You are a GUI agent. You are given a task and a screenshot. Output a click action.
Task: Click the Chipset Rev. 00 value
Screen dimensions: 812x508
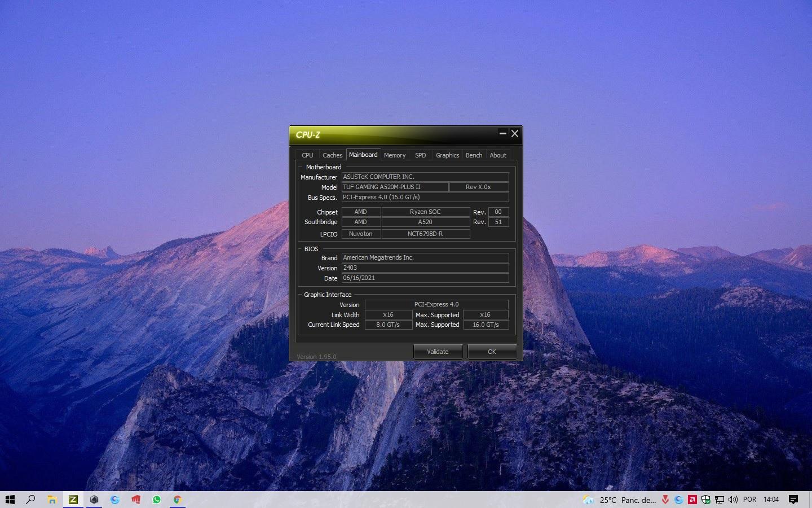coord(498,212)
